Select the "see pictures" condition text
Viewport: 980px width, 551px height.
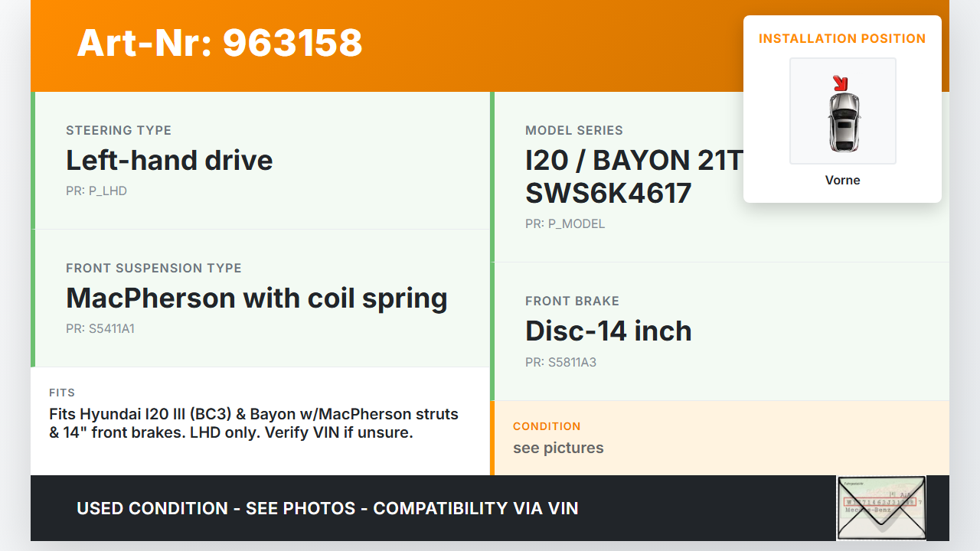point(558,448)
